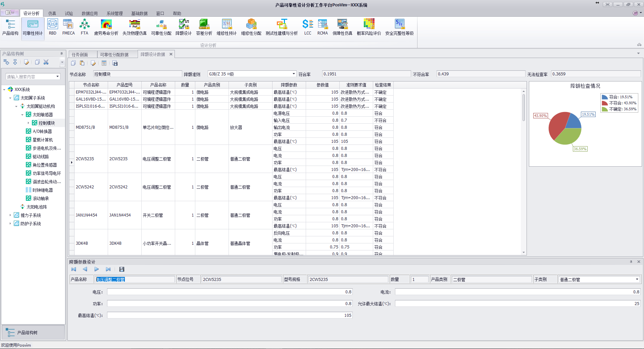The height and width of the screenshot is (349, 644).
Task: Switch to the 可靠性分配数据 tab
Action: pyautogui.click(x=114, y=55)
